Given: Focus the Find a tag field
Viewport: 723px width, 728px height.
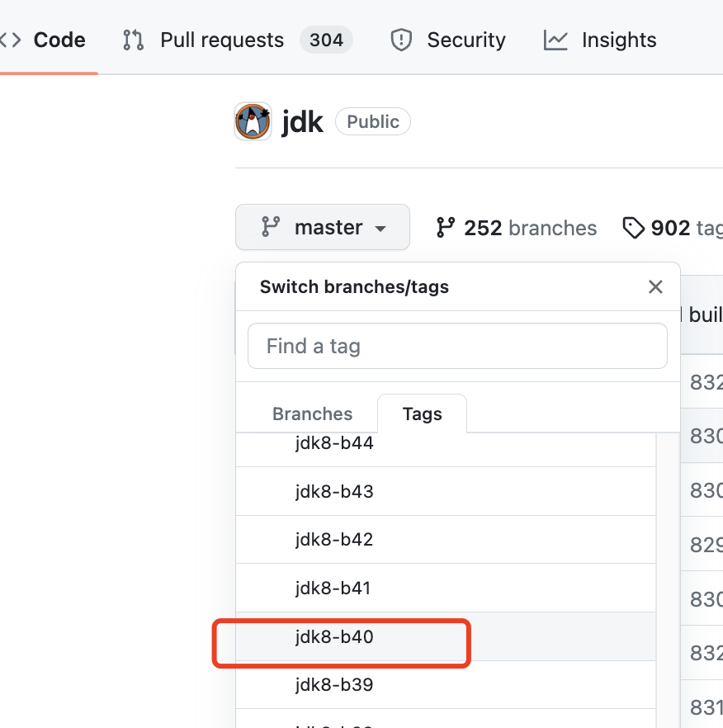Looking at the screenshot, I should 457,346.
